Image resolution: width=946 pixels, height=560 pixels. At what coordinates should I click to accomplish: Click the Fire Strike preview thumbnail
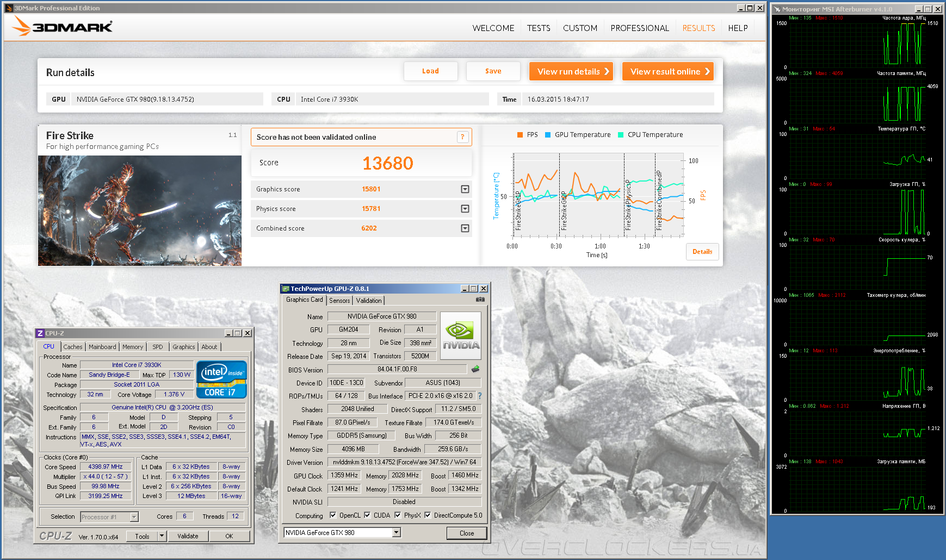pyautogui.click(x=140, y=210)
